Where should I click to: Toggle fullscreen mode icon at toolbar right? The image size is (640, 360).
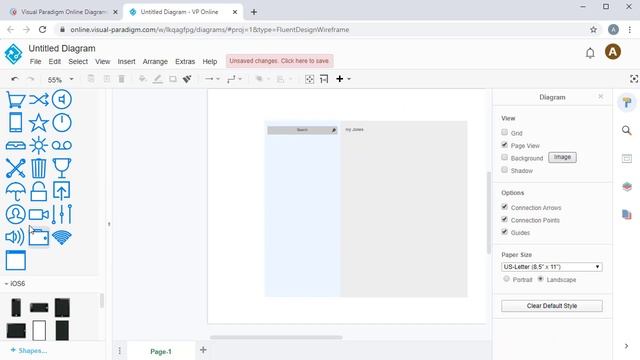[634, 79]
